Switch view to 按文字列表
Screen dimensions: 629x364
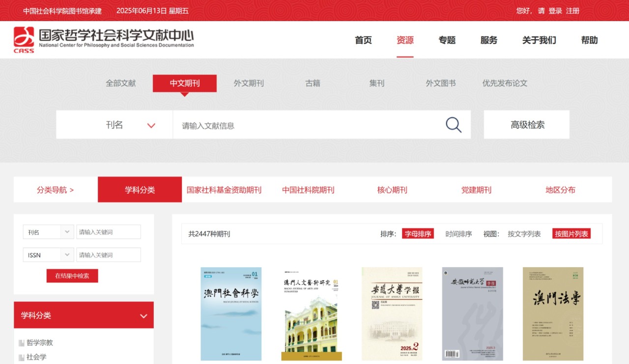tap(524, 234)
